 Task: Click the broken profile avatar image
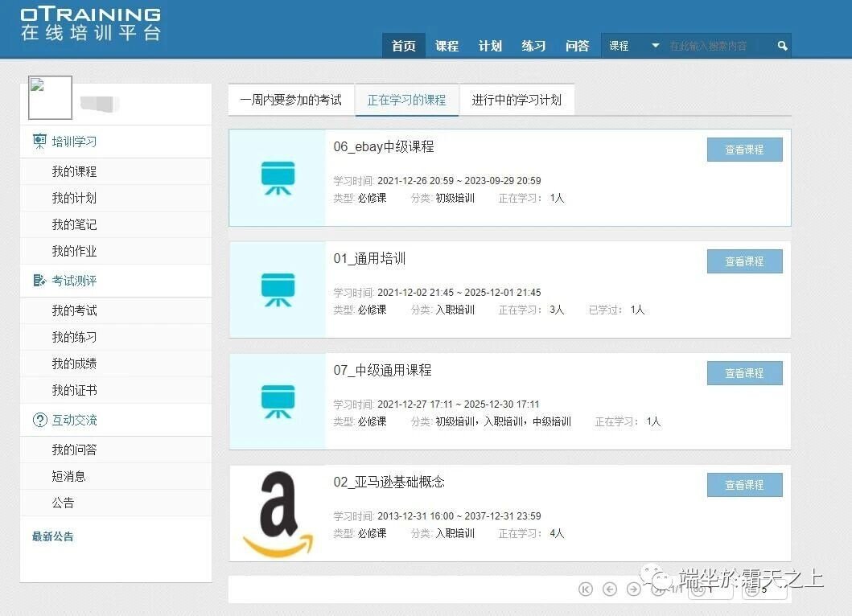pos(50,98)
